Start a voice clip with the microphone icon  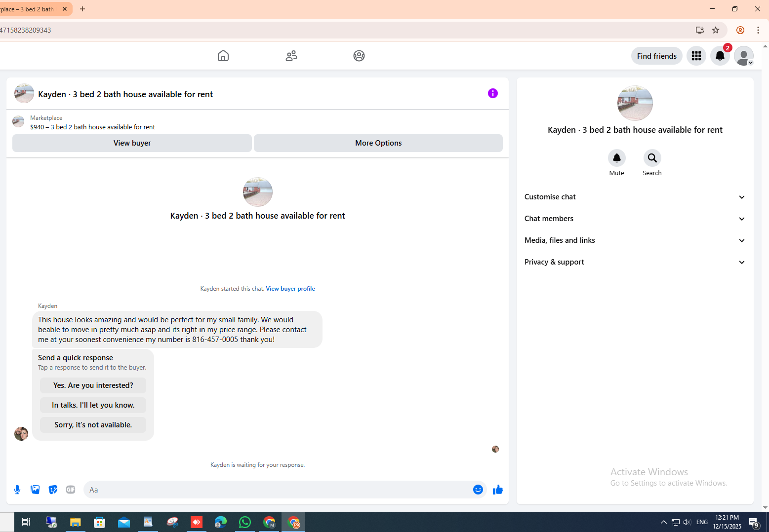pos(17,490)
